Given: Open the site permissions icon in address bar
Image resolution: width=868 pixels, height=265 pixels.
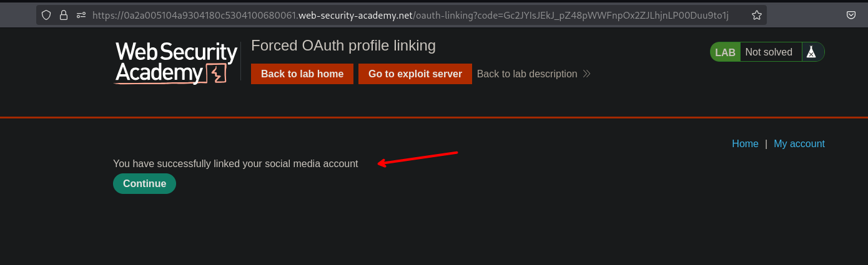Looking at the screenshot, I should click(x=81, y=15).
